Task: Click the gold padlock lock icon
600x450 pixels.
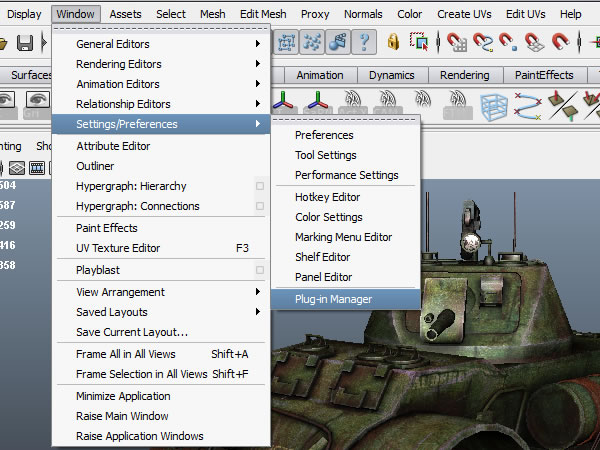Action: pos(393,42)
